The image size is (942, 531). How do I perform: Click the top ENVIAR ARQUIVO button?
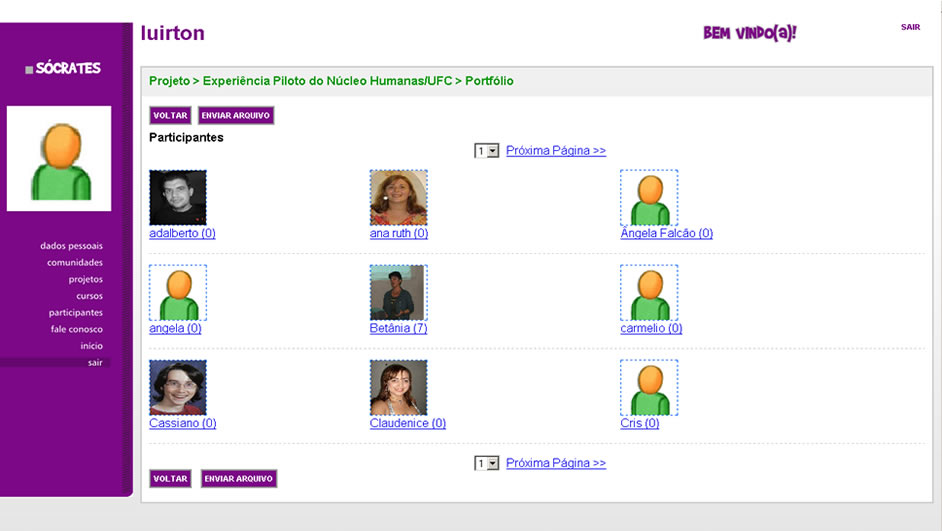236,116
